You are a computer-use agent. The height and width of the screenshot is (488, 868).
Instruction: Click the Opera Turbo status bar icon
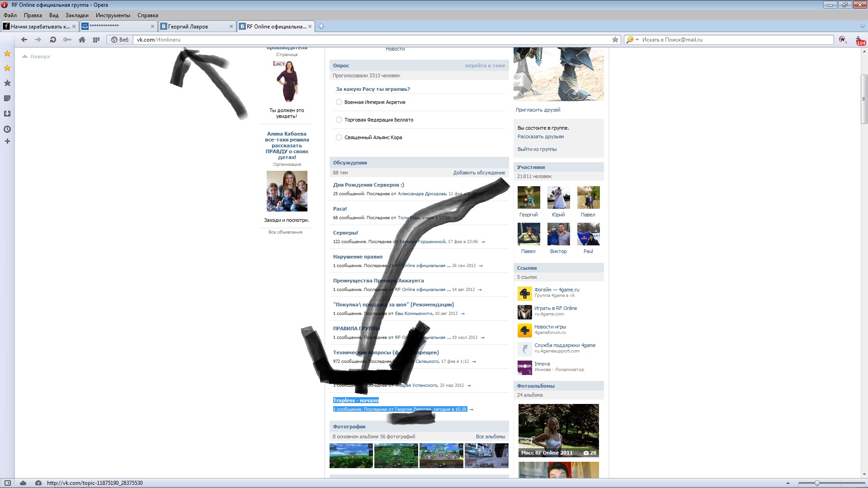tap(38, 483)
